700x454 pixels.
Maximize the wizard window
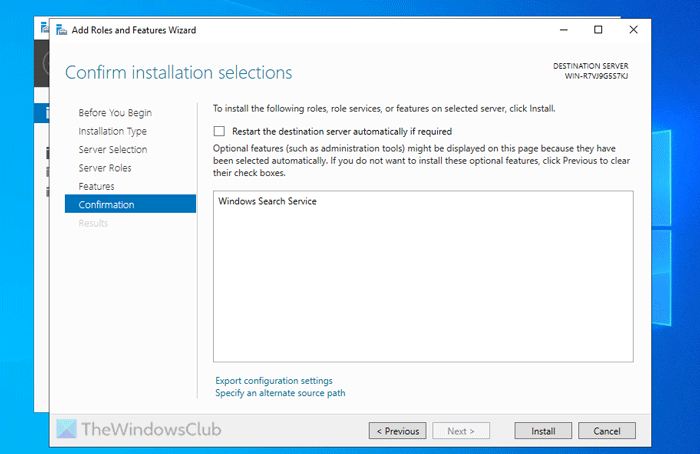coord(598,30)
